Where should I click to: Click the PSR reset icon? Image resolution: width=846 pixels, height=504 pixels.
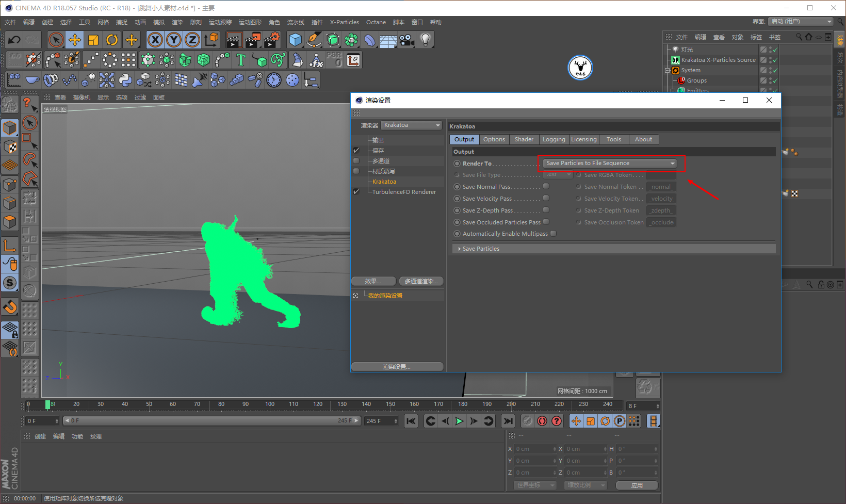click(x=334, y=60)
